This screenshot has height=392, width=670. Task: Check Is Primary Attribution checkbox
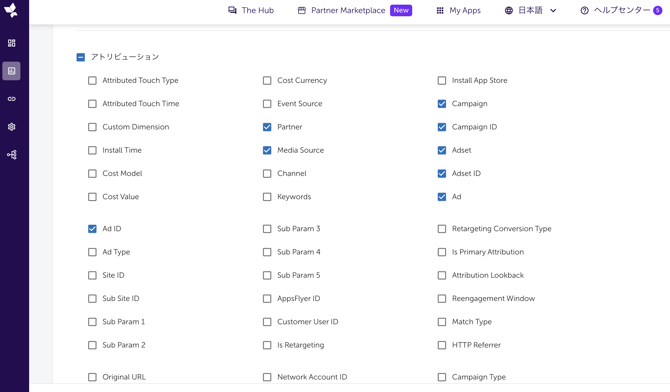(x=442, y=252)
